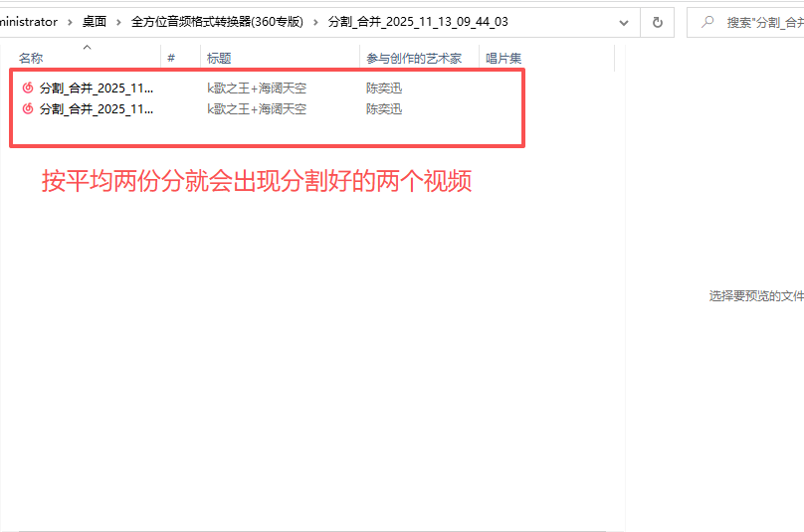Click the search box for this folder
Viewport: 804px width, 532px height.
tap(746, 22)
